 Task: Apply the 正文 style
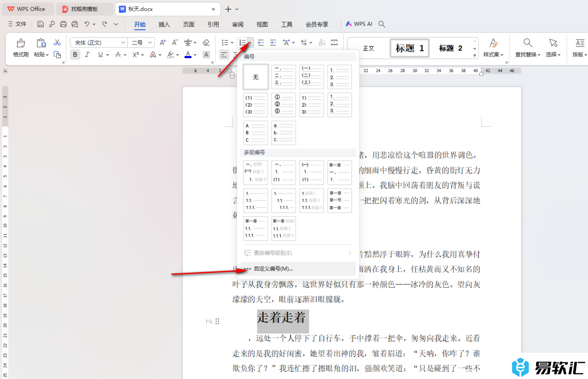click(x=368, y=48)
